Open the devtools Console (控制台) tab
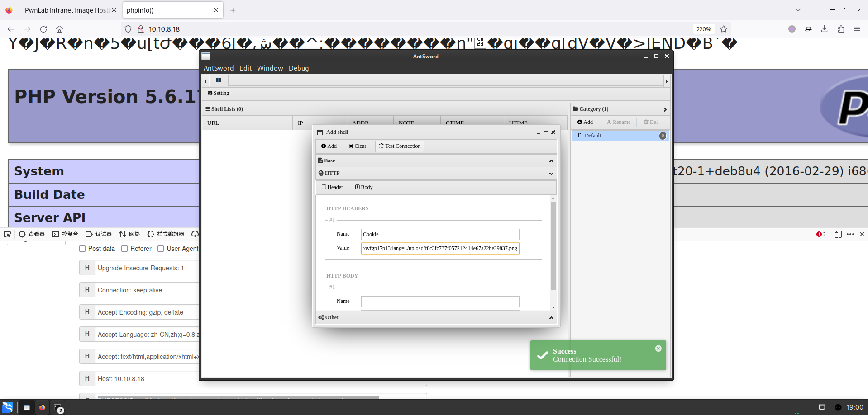Viewport: 868px width, 415px height. 65,234
